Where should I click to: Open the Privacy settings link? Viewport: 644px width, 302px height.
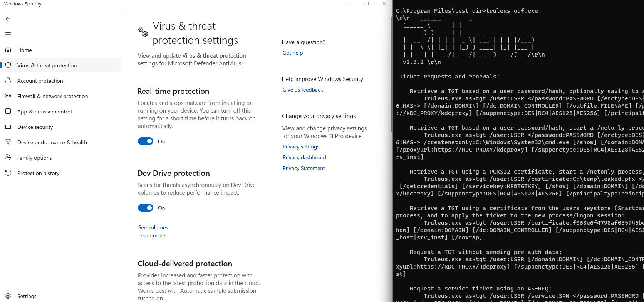pos(301,147)
